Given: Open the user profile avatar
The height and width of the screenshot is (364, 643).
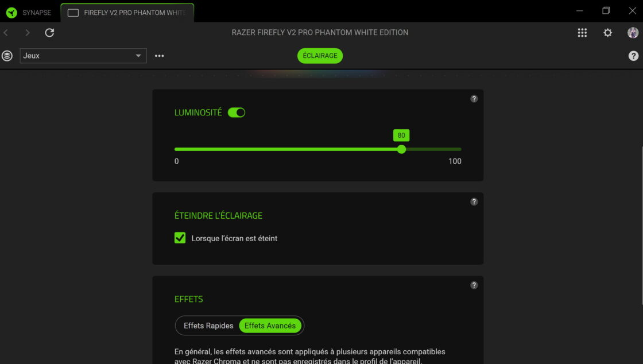Looking at the screenshot, I should pyautogui.click(x=633, y=33).
